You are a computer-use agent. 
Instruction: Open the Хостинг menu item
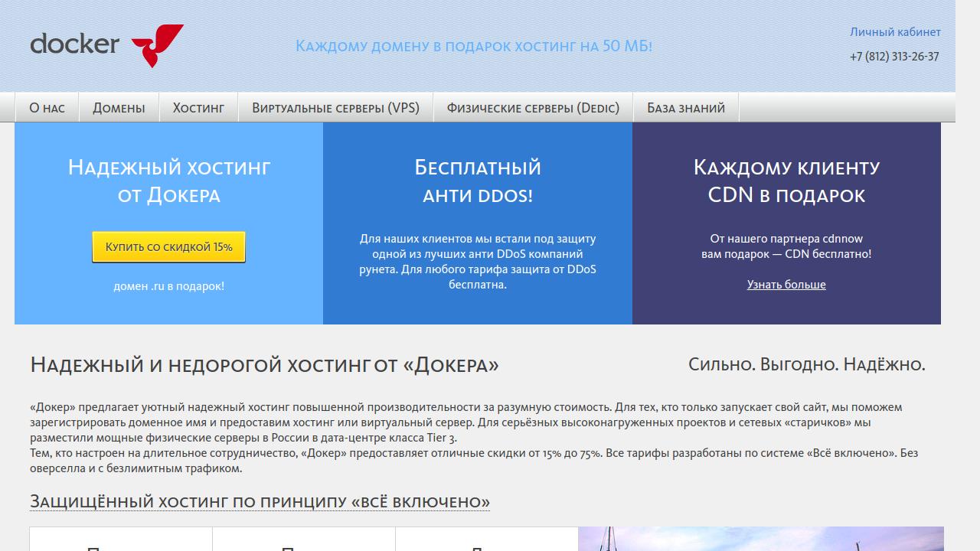(x=198, y=108)
